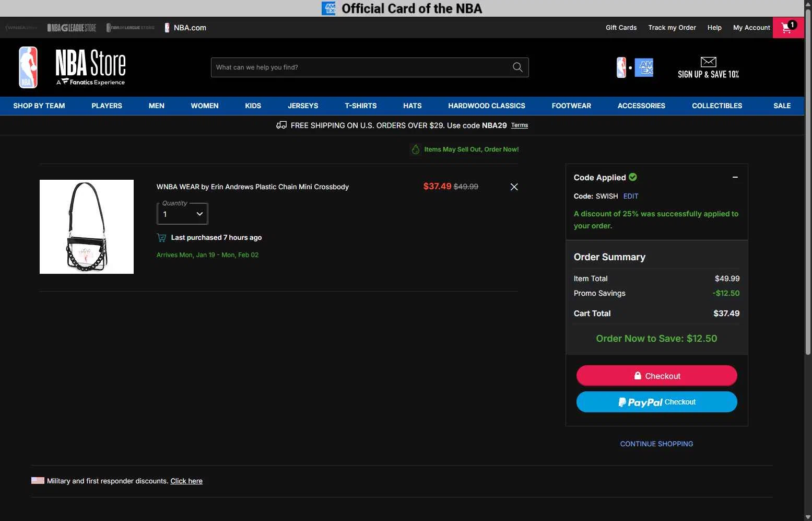Open My Account link
Screen dimensions: 812x521
point(751,28)
